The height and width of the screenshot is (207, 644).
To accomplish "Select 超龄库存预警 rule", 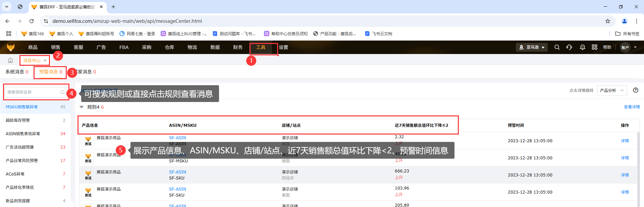I will pos(35,120).
